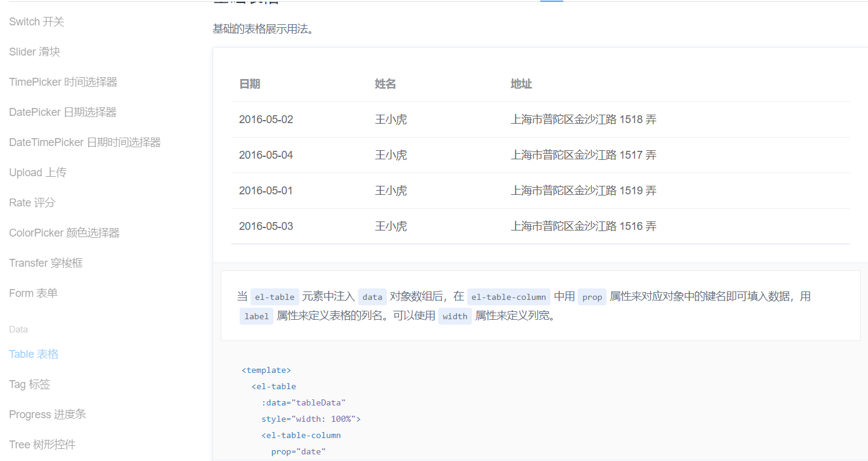Click address ending 1516 弄
Image resolution: width=868 pixels, height=461 pixels.
pos(584,226)
